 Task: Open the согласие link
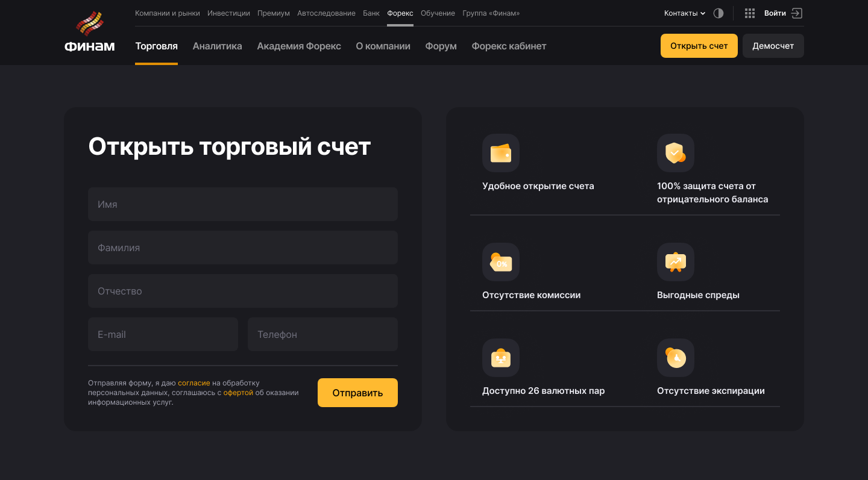point(194,383)
